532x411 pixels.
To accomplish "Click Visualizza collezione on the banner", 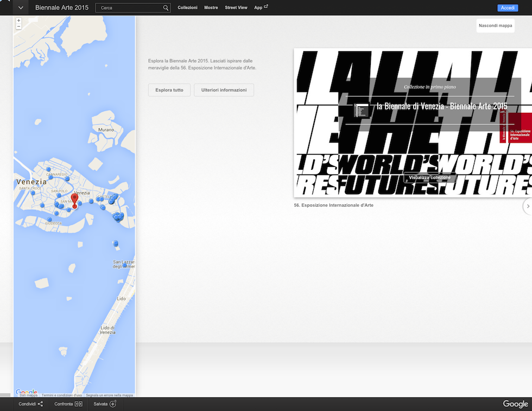I will [429, 177].
